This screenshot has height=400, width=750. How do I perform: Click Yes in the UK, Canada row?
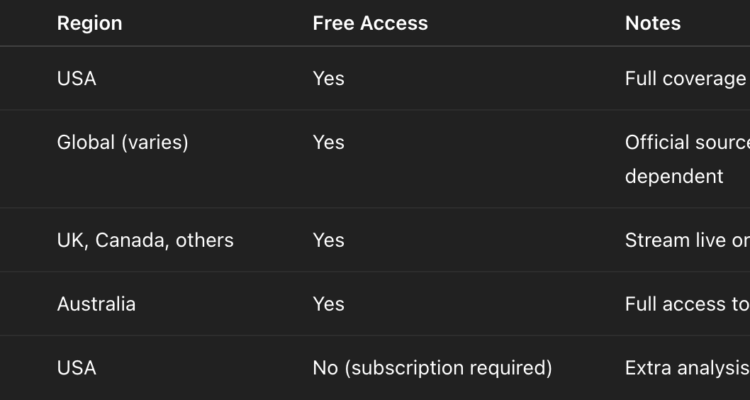coord(328,240)
